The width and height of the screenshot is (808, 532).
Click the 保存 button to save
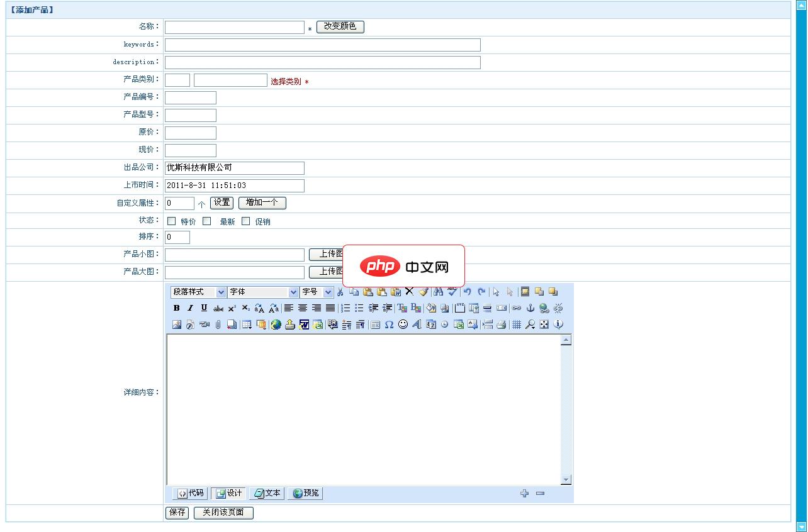coord(176,513)
